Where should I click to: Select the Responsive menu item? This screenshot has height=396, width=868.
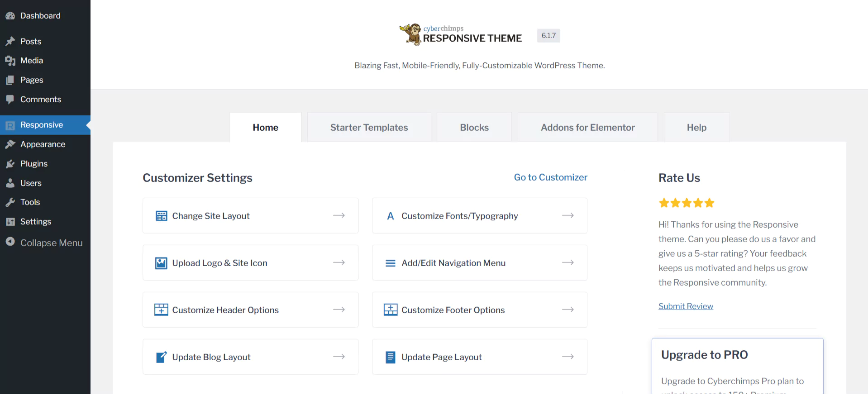45,125
